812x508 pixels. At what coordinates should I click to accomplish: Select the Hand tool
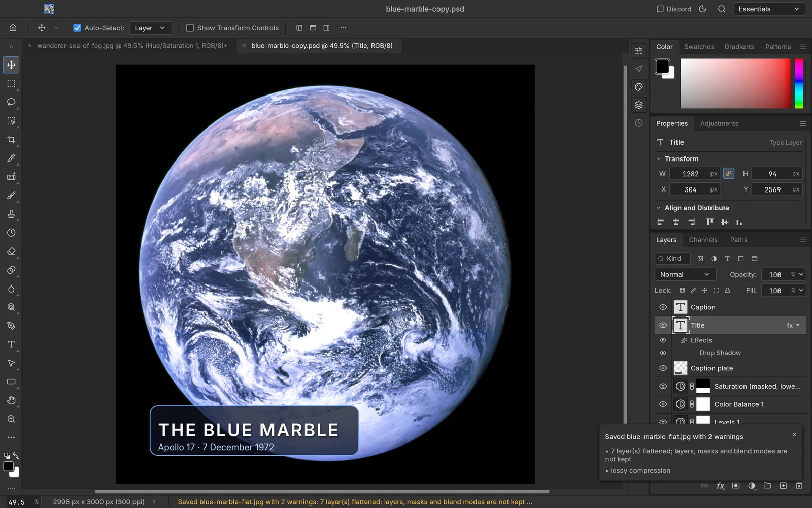coord(11,400)
